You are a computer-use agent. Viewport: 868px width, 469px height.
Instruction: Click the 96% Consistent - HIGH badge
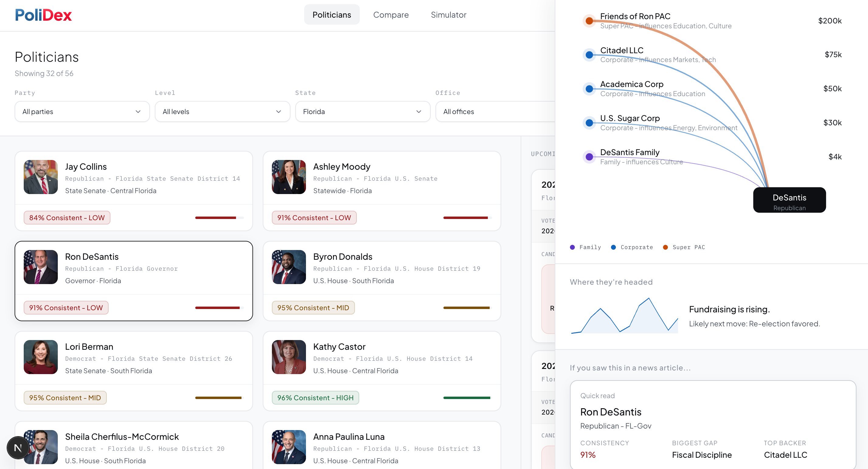pyautogui.click(x=315, y=398)
